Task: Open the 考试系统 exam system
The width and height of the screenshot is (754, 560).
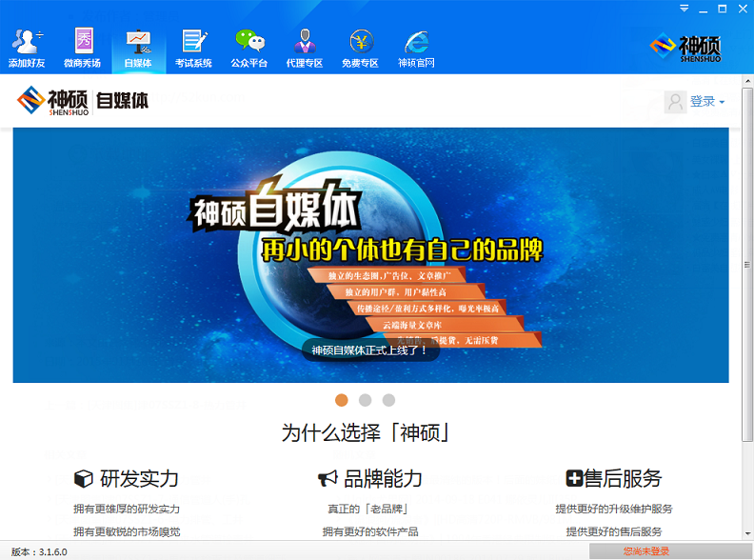Action: point(193,48)
